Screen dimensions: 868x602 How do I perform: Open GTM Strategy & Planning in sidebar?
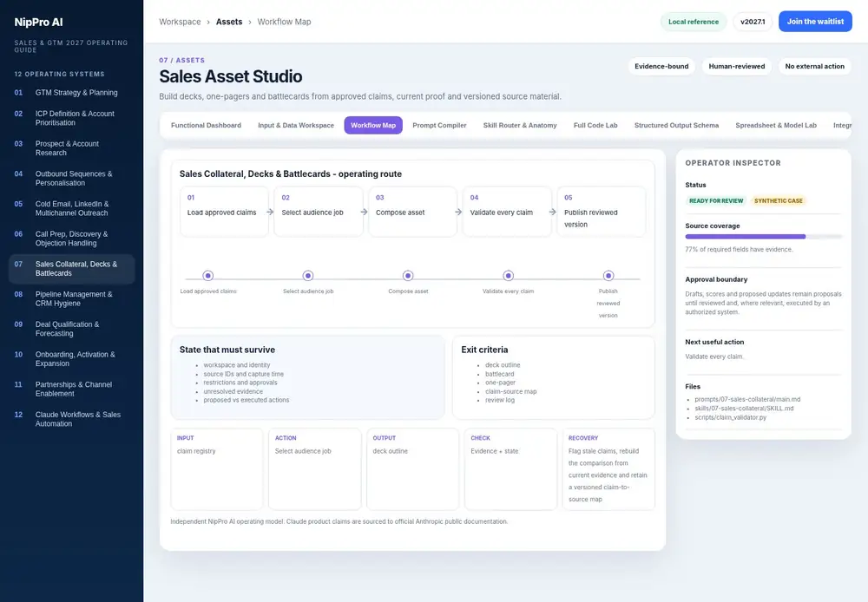72,93
